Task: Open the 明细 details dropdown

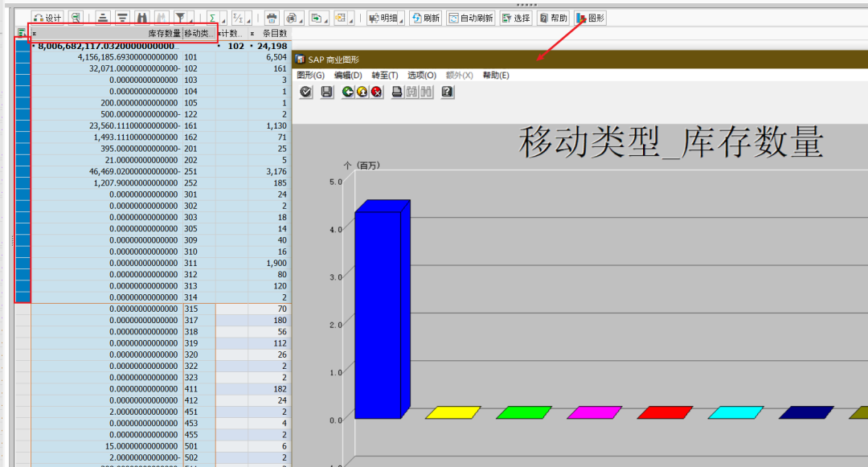Action: 386,18
